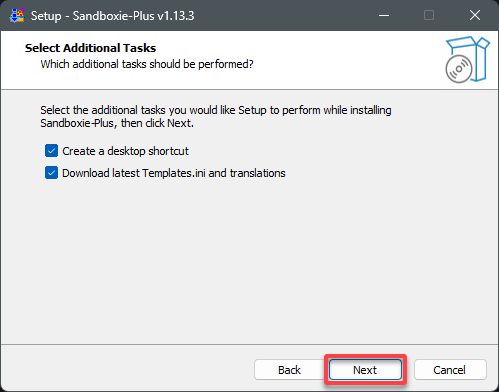The image size is (499, 392).
Task: Go to next setup step
Action: click(x=365, y=370)
